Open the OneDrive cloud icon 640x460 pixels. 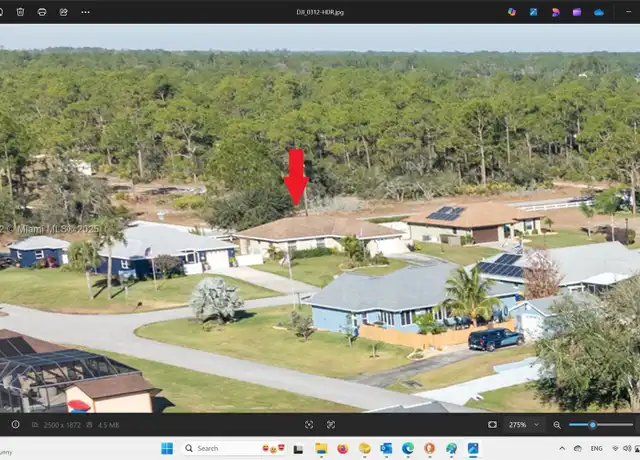coord(599,12)
